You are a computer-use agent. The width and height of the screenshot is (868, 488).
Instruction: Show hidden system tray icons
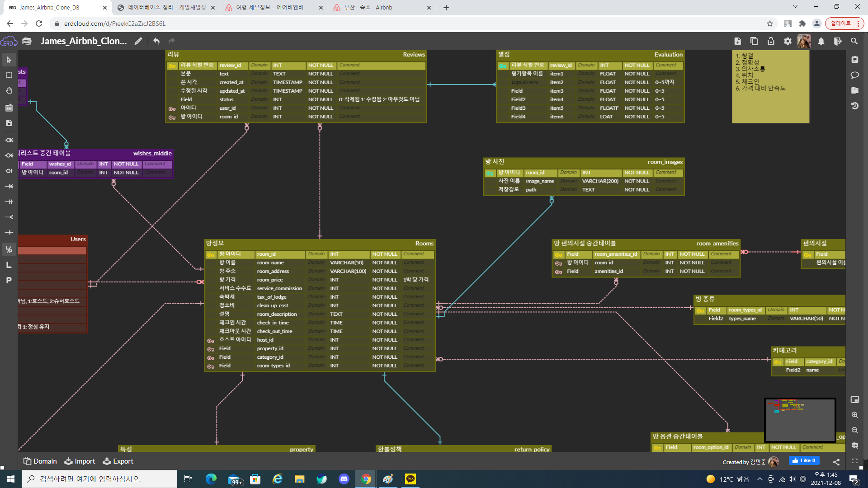pos(759,479)
